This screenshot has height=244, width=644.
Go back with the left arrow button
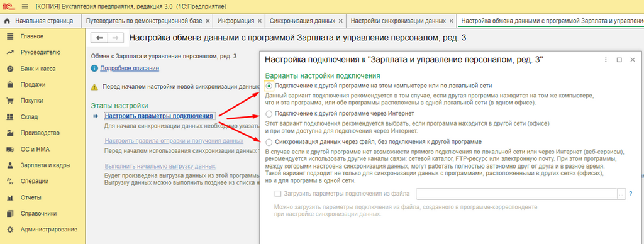[99, 38]
